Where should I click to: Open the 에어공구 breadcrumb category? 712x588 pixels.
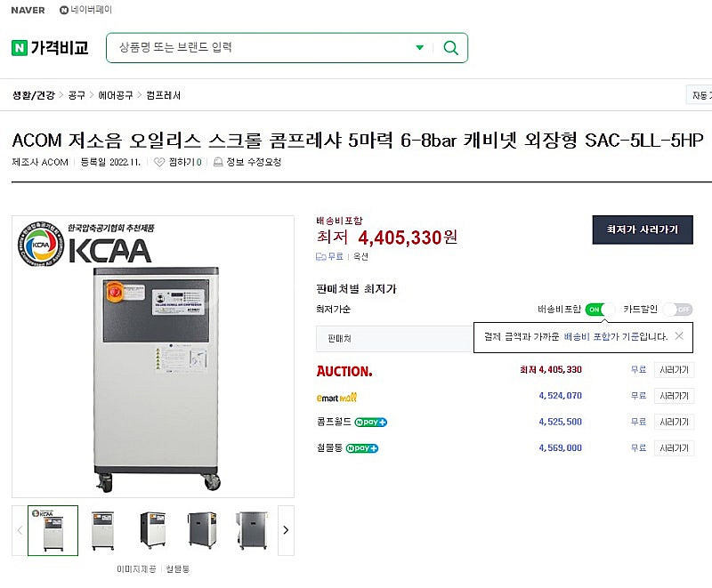(116, 94)
